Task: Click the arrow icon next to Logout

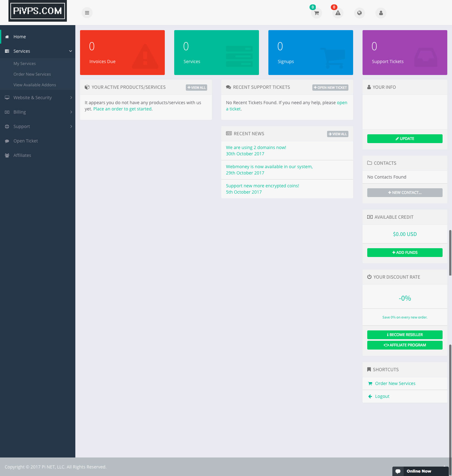Action: [370, 396]
